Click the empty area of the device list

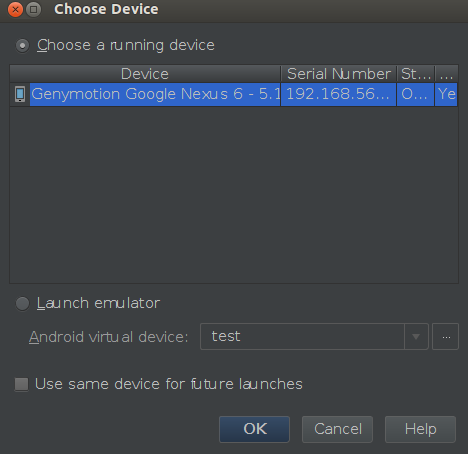[x=234, y=195]
